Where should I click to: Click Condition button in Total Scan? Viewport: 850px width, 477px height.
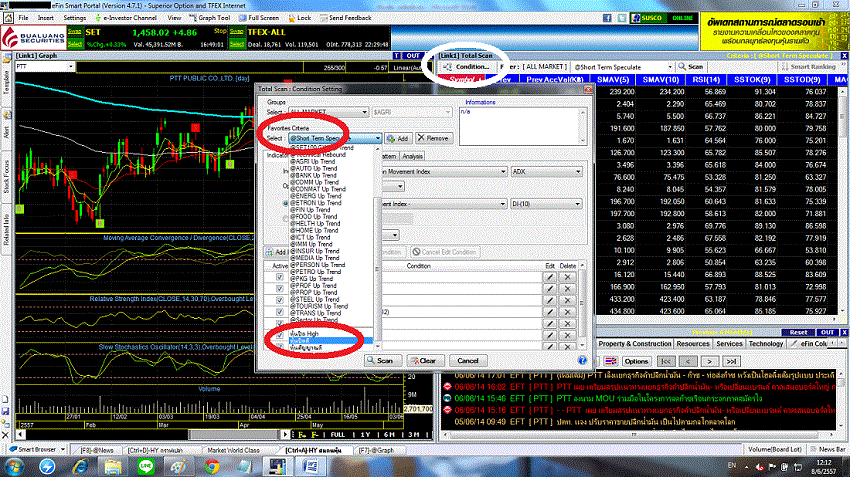(467, 67)
